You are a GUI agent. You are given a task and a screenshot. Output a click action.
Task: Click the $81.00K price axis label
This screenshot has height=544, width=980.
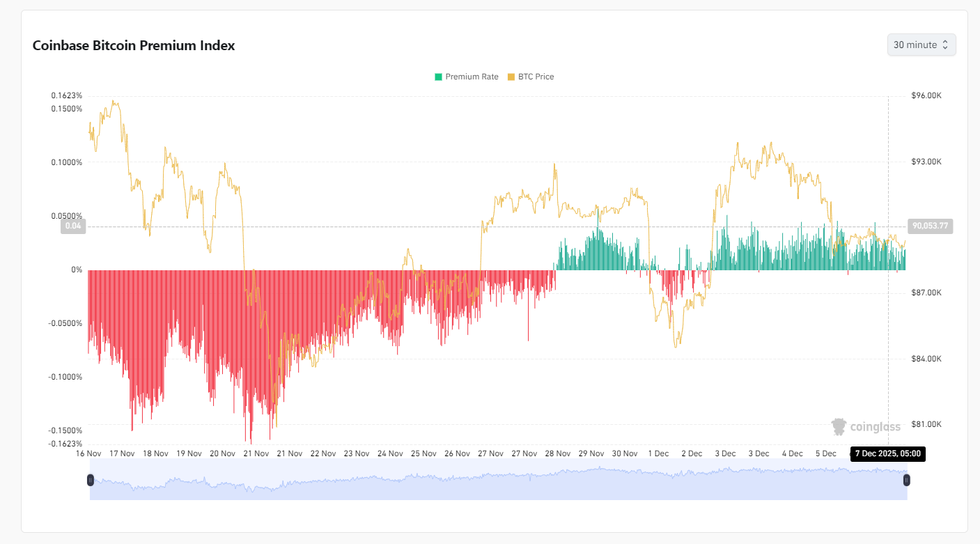pos(926,424)
